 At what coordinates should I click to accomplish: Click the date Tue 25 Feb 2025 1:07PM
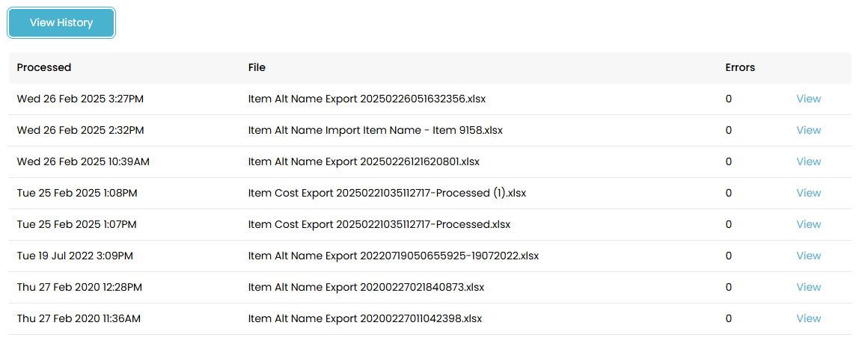(77, 224)
